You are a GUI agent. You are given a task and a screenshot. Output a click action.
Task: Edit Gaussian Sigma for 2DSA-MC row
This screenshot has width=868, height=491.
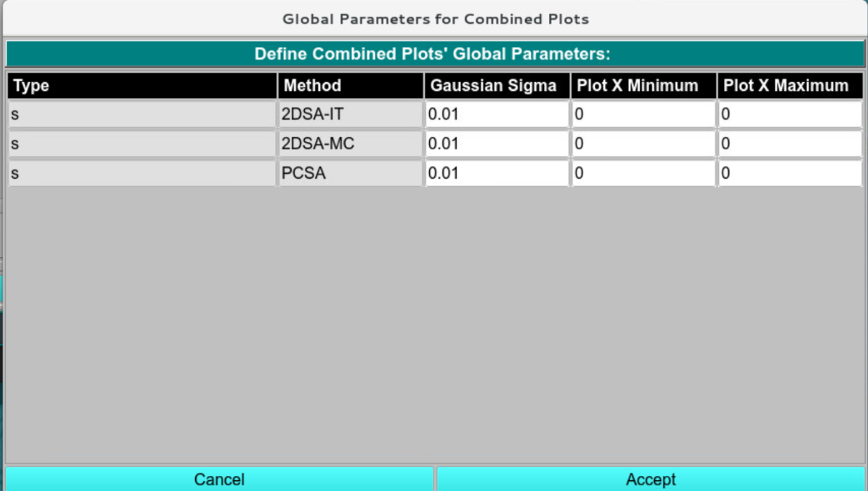pos(496,144)
